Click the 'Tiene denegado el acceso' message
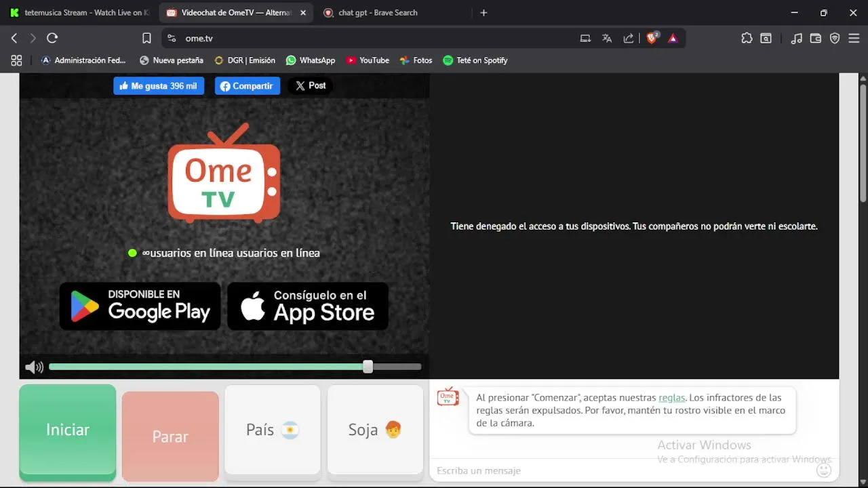Image resolution: width=868 pixels, height=488 pixels. click(x=634, y=226)
